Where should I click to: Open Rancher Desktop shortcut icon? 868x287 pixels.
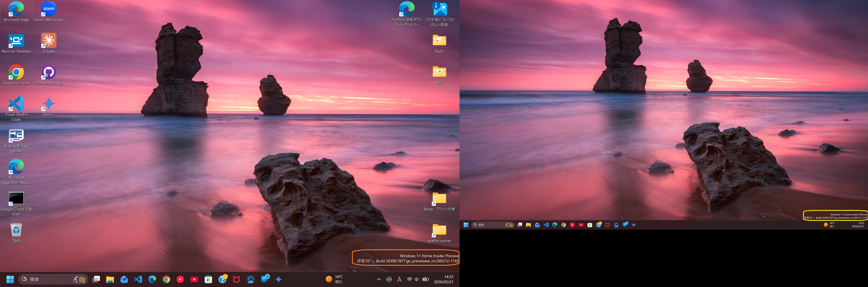click(16, 41)
